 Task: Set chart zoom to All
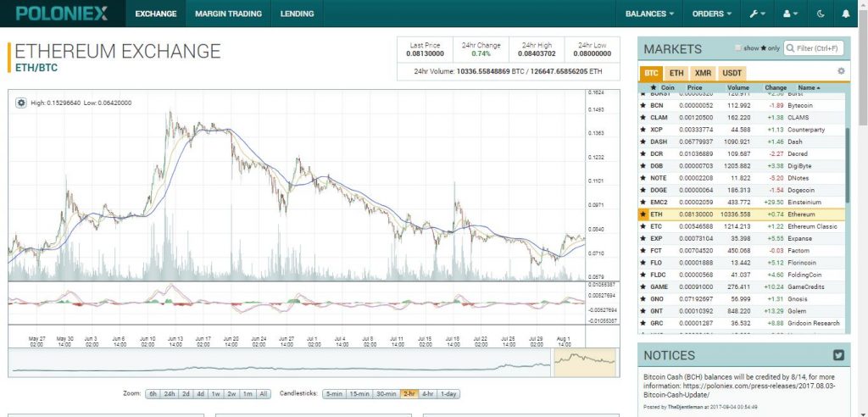point(264,394)
